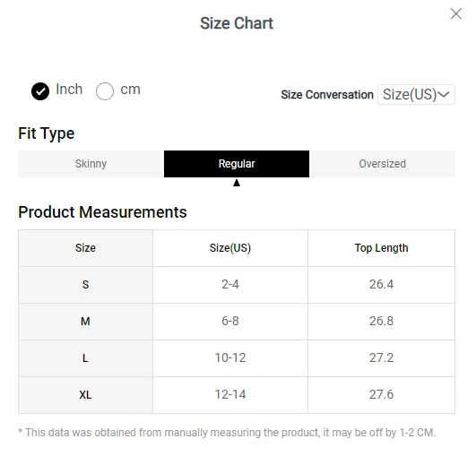Select the Regular fit type tab
The image size is (476, 456).
tap(237, 164)
